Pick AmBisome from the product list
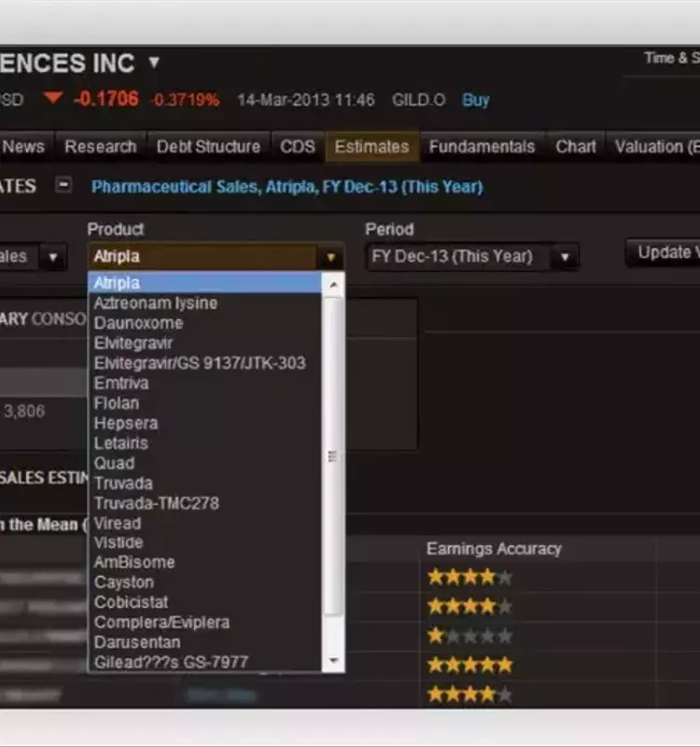This screenshot has width=700, height=747. click(204, 562)
